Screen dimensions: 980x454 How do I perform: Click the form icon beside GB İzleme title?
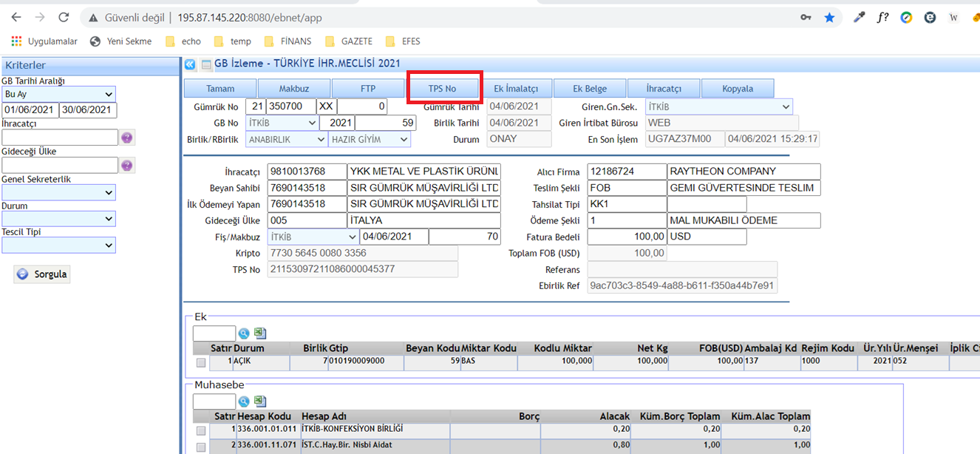205,64
